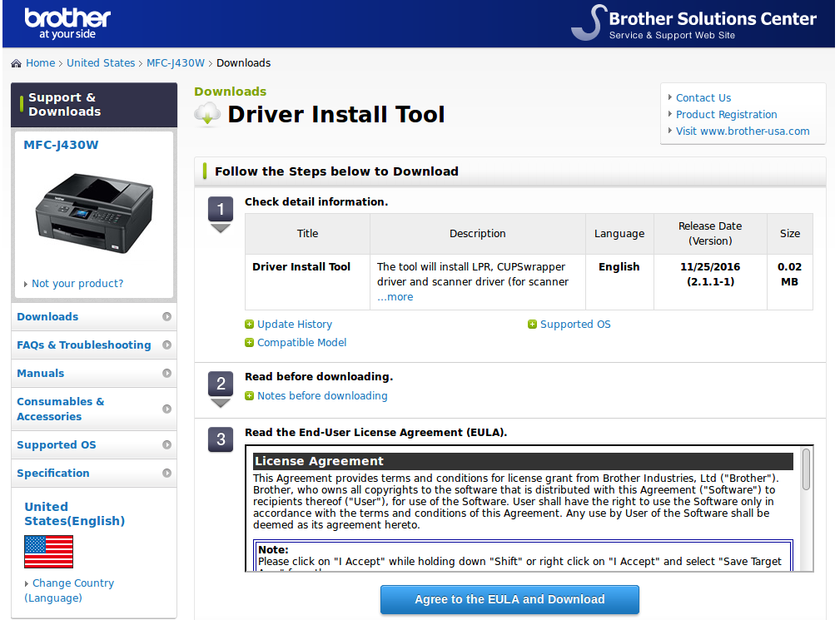
Task: Click the Brother logo in the header
Action: tap(67, 23)
